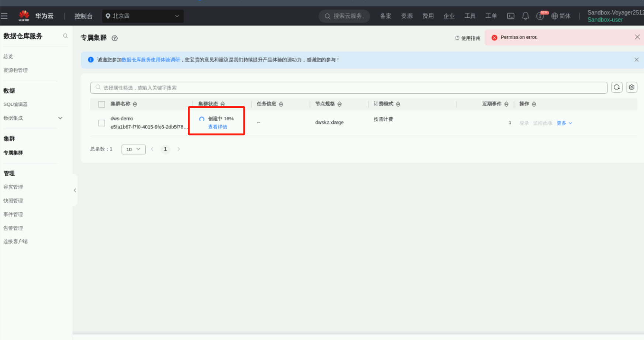
Task: Sort by 任务信息 column
Action: click(281, 104)
